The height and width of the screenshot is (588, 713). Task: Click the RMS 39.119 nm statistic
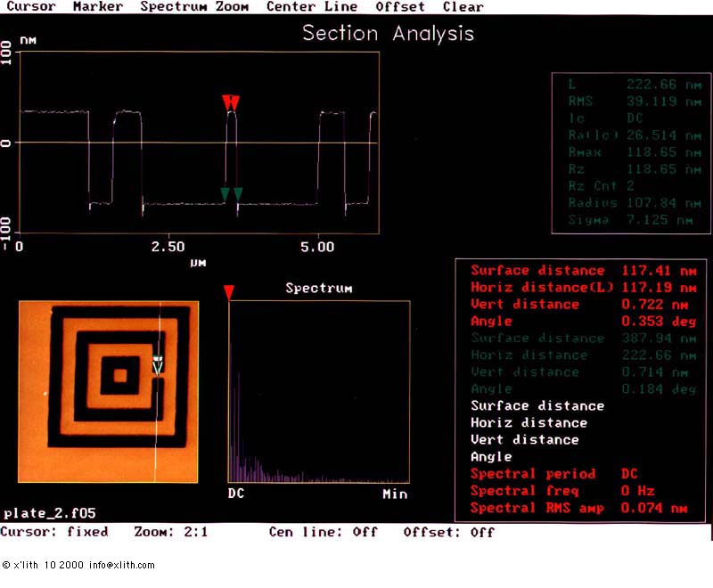(635, 101)
